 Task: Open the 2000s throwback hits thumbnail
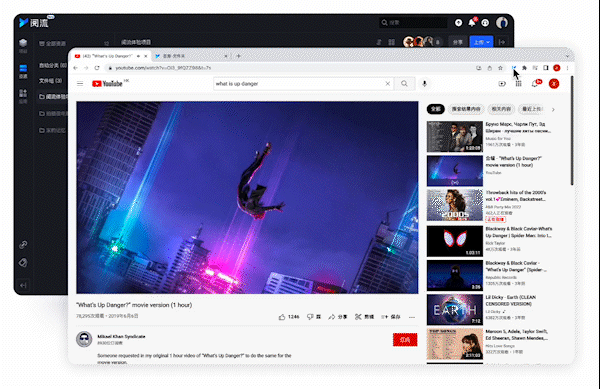click(455, 205)
